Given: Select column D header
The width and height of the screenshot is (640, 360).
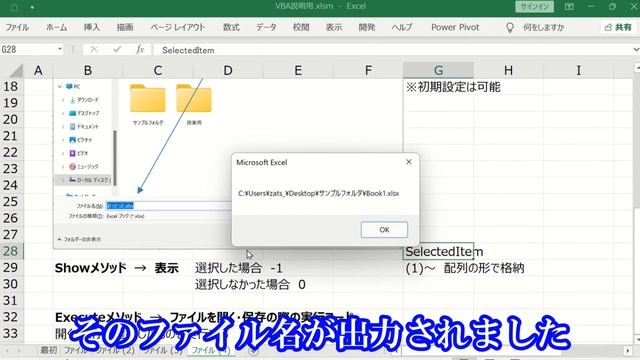Looking at the screenshot, I should [x=228, y=71].
